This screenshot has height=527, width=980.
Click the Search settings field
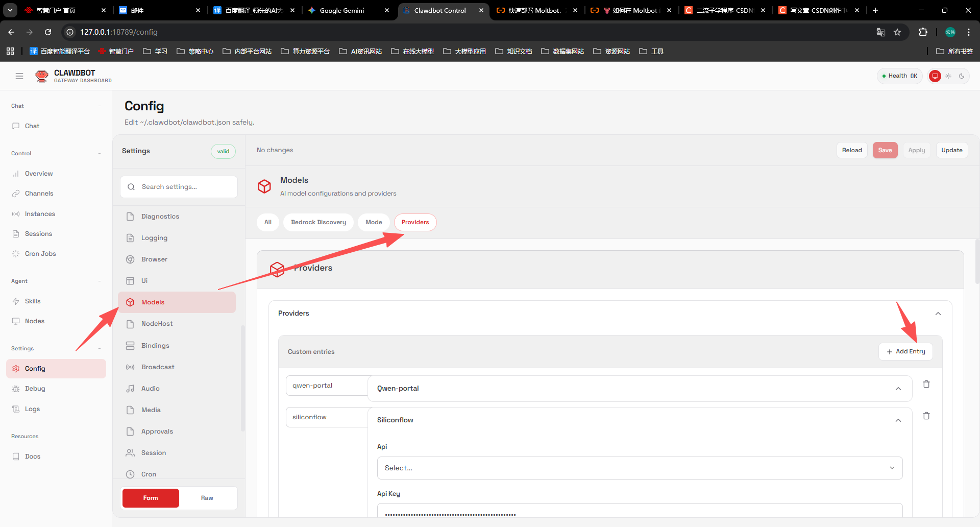pos(178,186)
